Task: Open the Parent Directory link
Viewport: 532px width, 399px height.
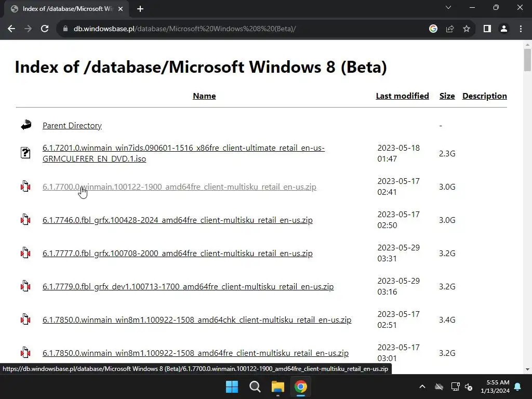Action: coord(72,126)
